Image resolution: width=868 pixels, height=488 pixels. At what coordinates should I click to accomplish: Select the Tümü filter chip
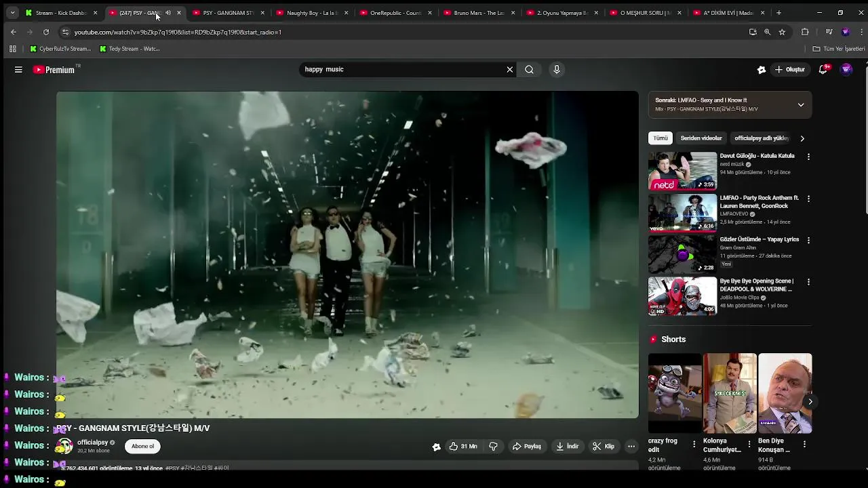(x=660, y=138)
